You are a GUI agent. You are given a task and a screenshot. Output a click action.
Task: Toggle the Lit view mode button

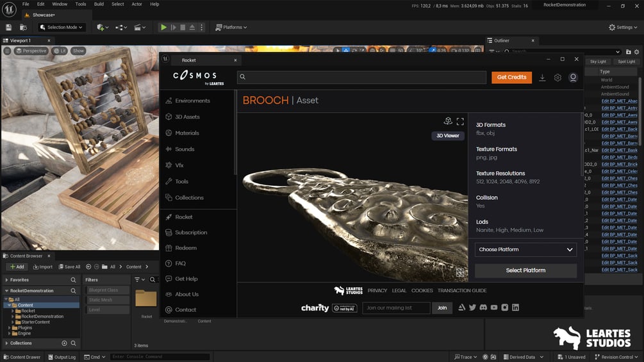(x=60, y=51)
